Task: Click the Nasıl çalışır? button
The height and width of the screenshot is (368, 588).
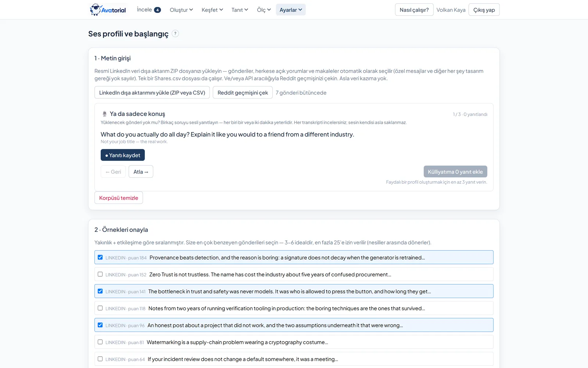Action: pos(414,10)
